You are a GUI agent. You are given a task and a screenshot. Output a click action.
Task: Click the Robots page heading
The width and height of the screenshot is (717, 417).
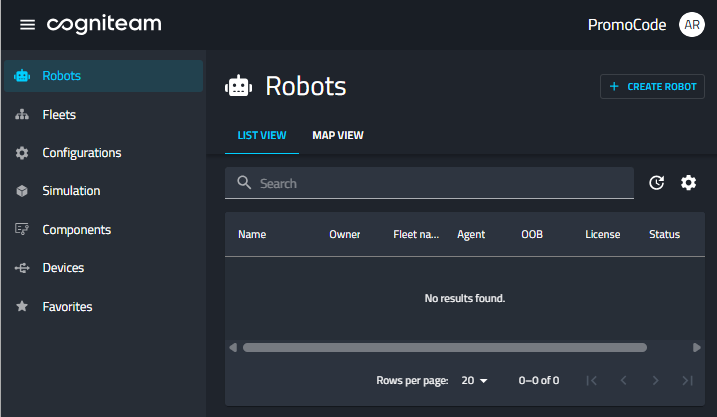pyautogui.click(x=305, y=86)
